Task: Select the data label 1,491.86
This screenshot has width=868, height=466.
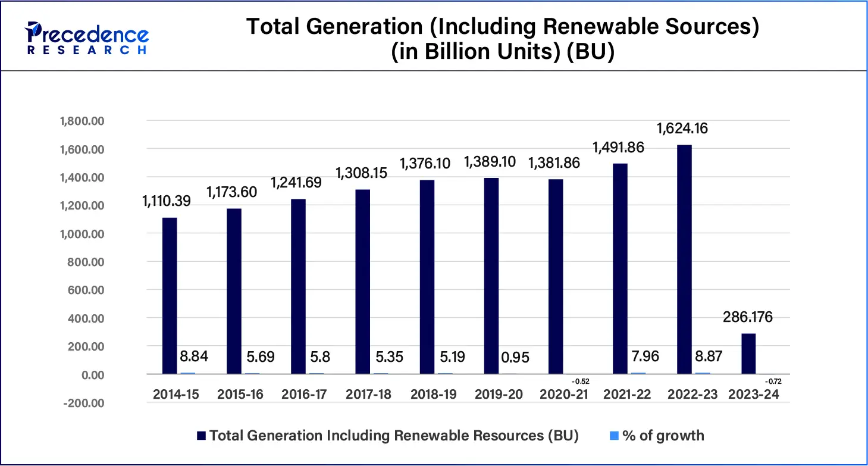Action: pos(618,147)
